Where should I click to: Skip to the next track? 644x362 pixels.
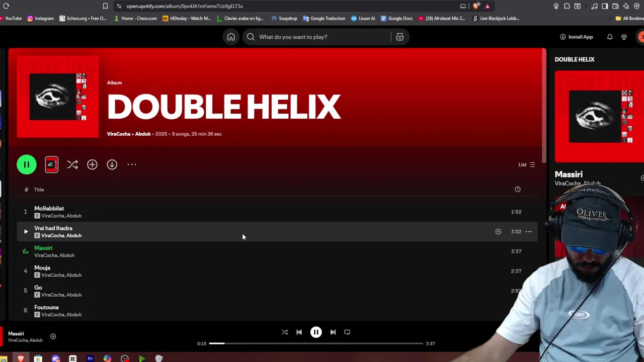[x=333, y=332]
